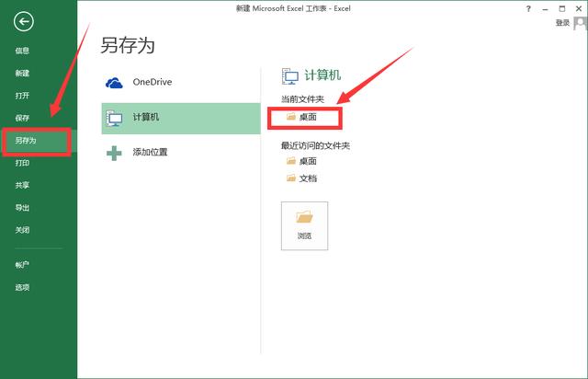588x379 pixels.
Task: Click 关闭 (Close) in the sidebar
Action: click(x=22, y=230)
